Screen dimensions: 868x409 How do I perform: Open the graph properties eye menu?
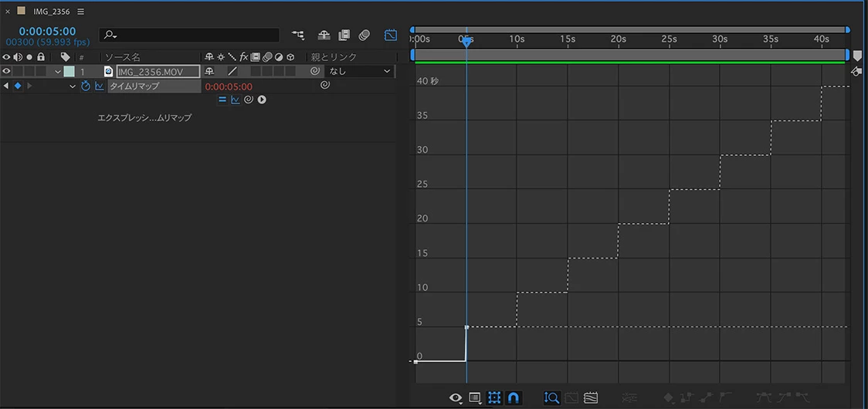point(456,397)
